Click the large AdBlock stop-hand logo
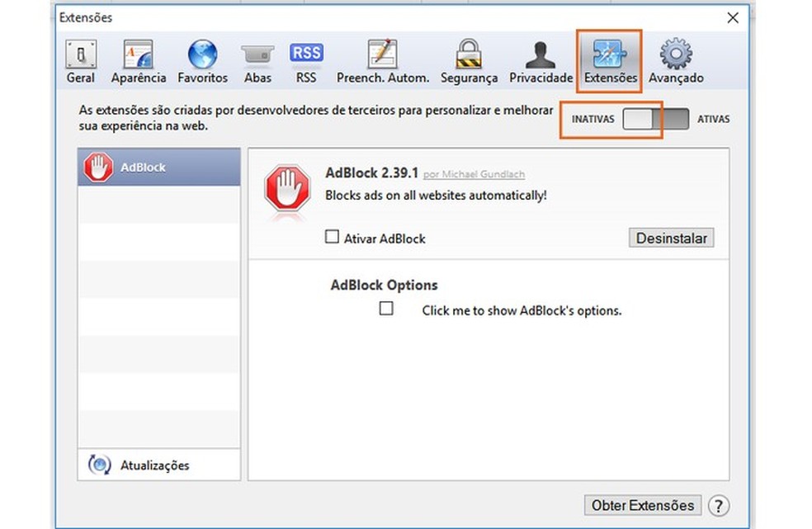The height and width of the screenshot is (529, 812). coord(287,188)
